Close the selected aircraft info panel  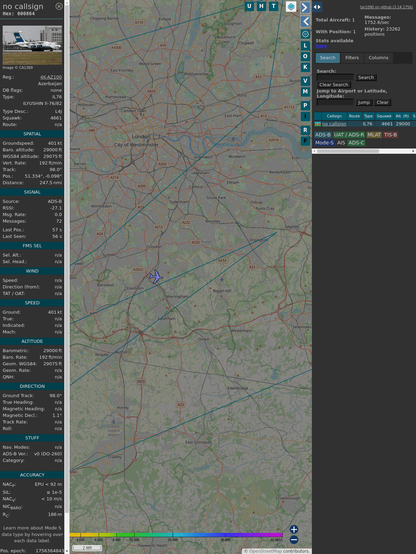(59, 6)
